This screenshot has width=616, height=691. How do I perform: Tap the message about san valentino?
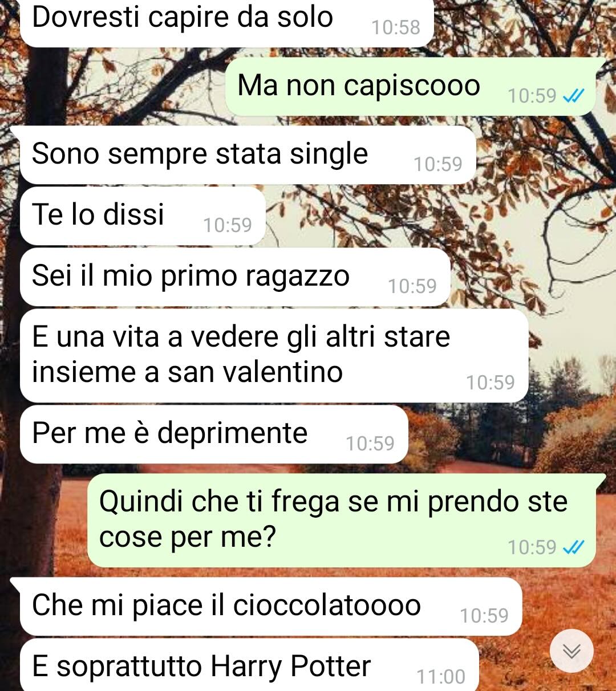(274, 355)
